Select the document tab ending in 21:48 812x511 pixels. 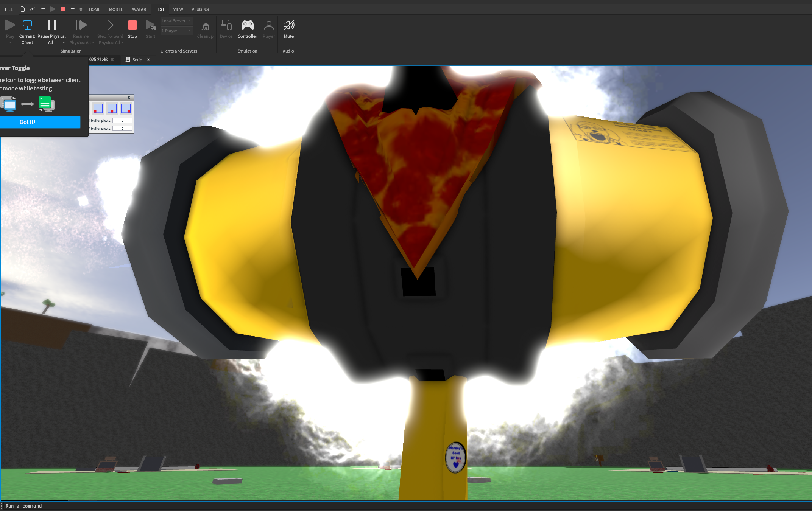pyautogui.click(x=98, y=59)
